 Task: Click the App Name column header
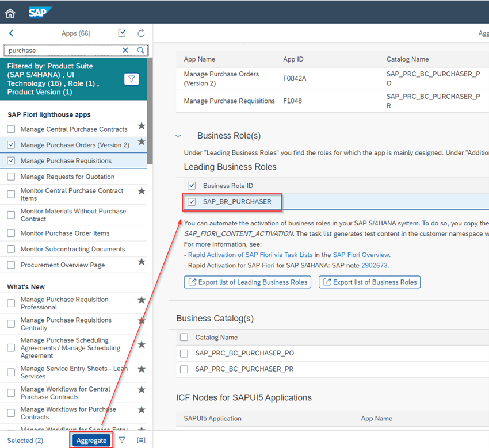pos(200,59)
